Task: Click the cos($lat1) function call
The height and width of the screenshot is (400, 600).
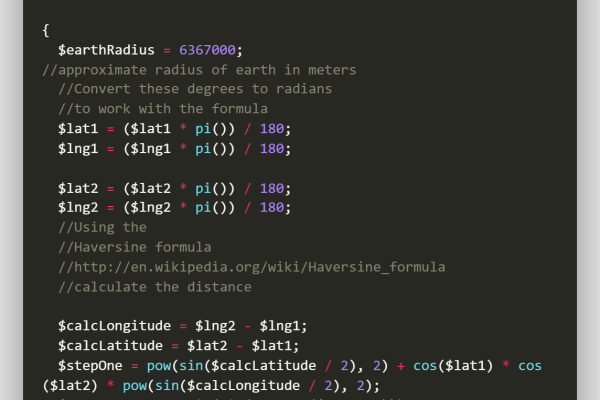Action: pos(465,366)
